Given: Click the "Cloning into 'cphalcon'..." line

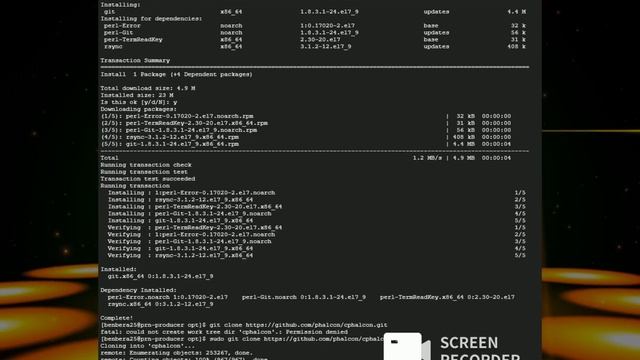Looking at the screenshot, I should [148, 346].
